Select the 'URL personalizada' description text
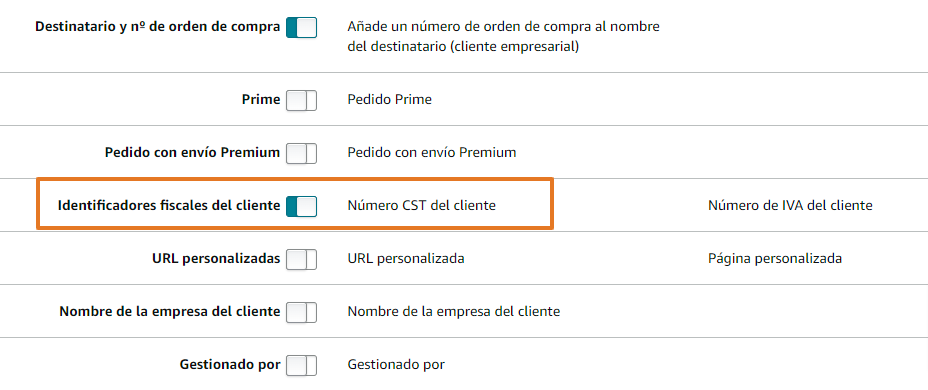 (x=405, y=259)
